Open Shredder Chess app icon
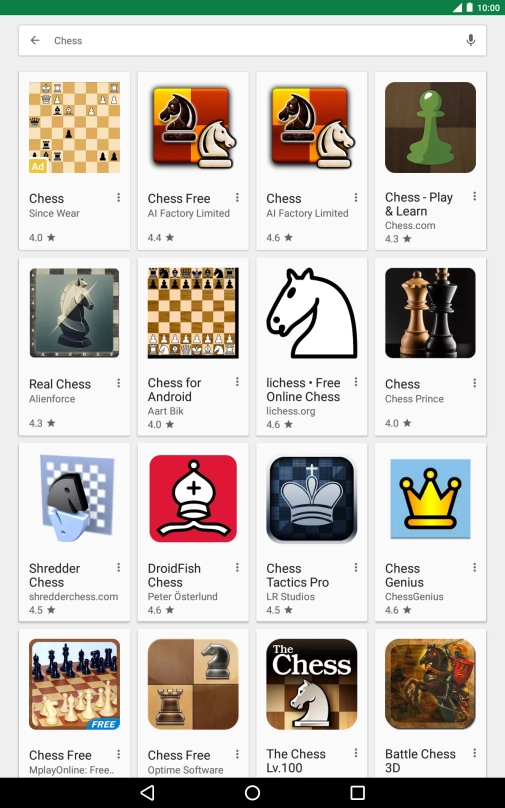Screen dimensions: 505x808 (75, 498)
